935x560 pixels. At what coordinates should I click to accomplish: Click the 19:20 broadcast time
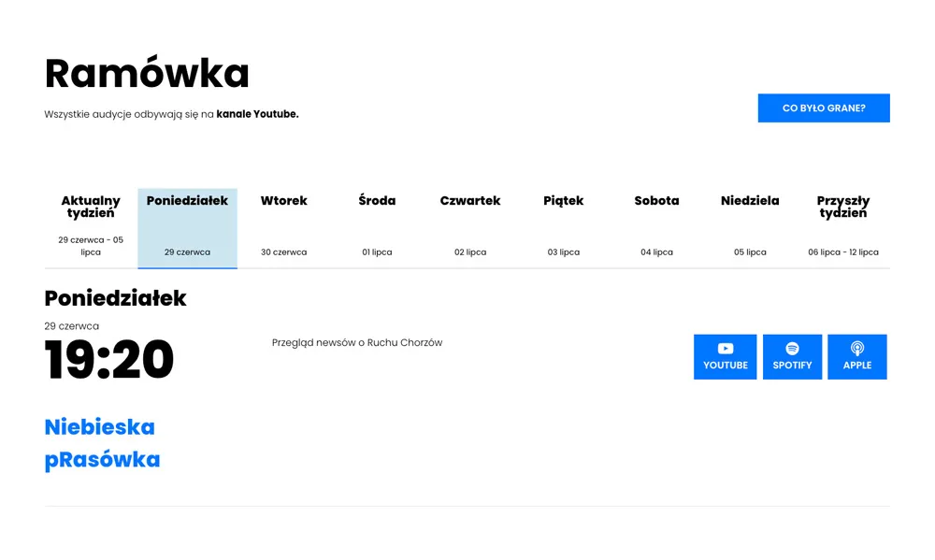coord(109,359)
